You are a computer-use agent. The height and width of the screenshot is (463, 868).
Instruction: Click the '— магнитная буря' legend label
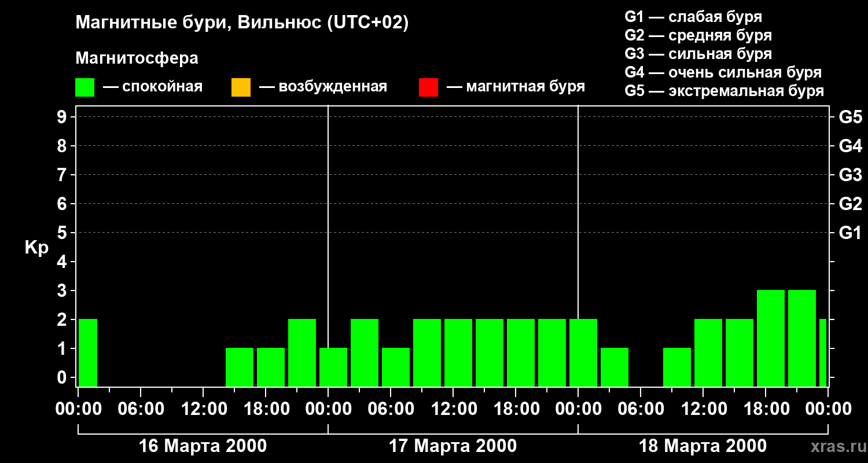(x=516, y=87)
